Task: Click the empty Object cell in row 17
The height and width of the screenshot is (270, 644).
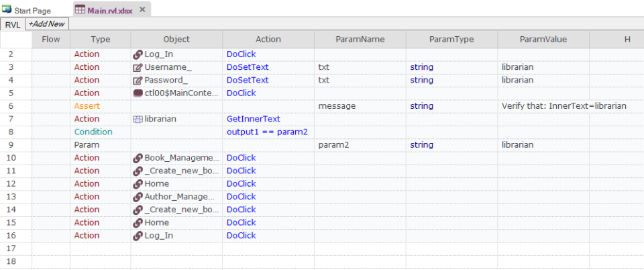Action: click(176, 249)
